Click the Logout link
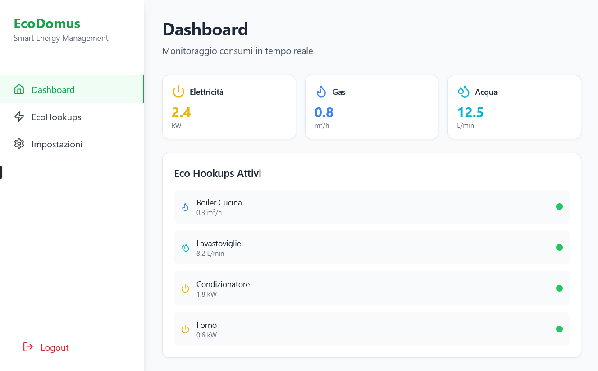 click(x=46, y=347)
